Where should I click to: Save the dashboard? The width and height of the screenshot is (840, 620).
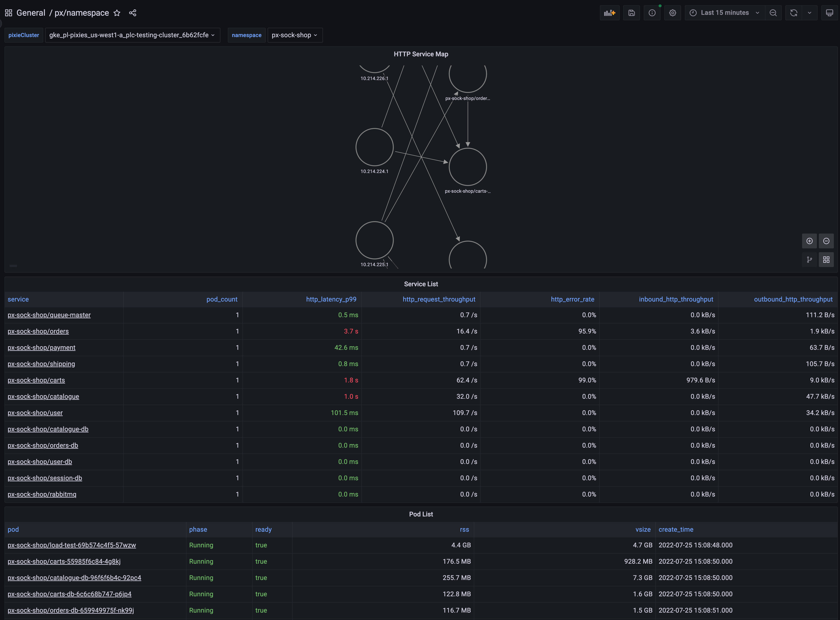click(x=631, y=13)
